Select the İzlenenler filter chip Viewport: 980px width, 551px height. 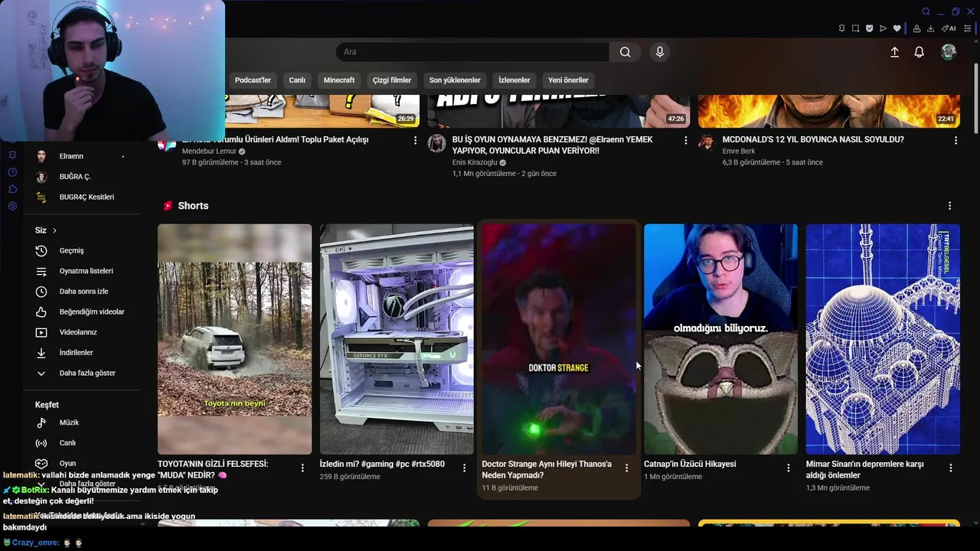point(514,80)
